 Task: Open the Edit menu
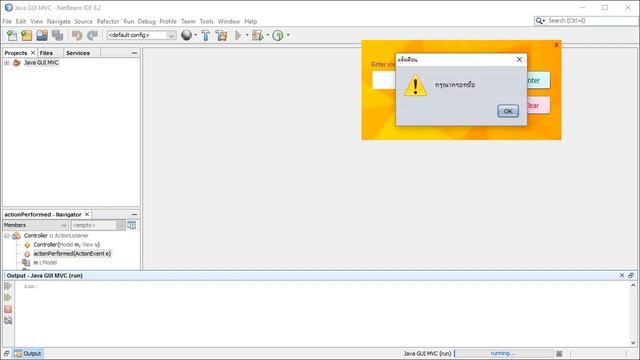21,21
